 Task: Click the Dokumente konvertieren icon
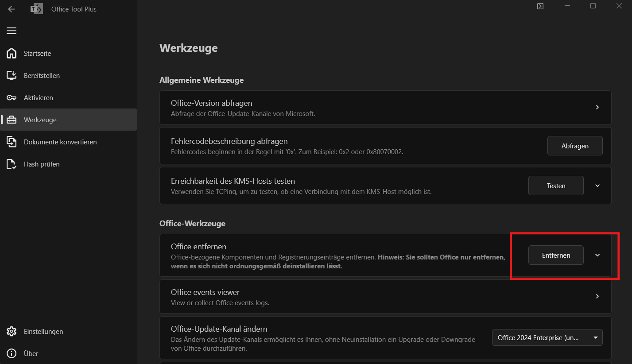12,142
